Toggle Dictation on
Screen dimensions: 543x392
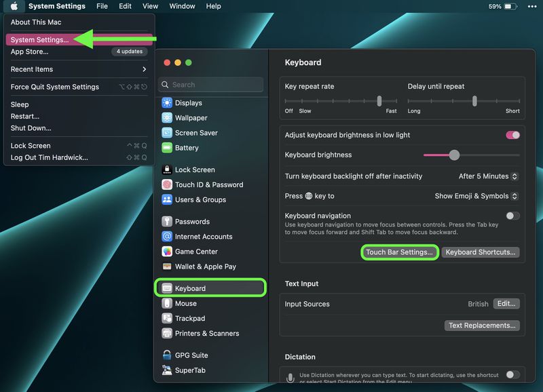click(512, 375)
